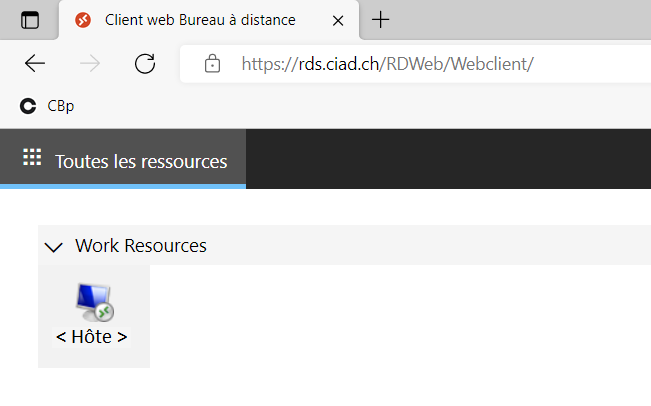Close the Client web Bureau à distance tab

[338, 20]
